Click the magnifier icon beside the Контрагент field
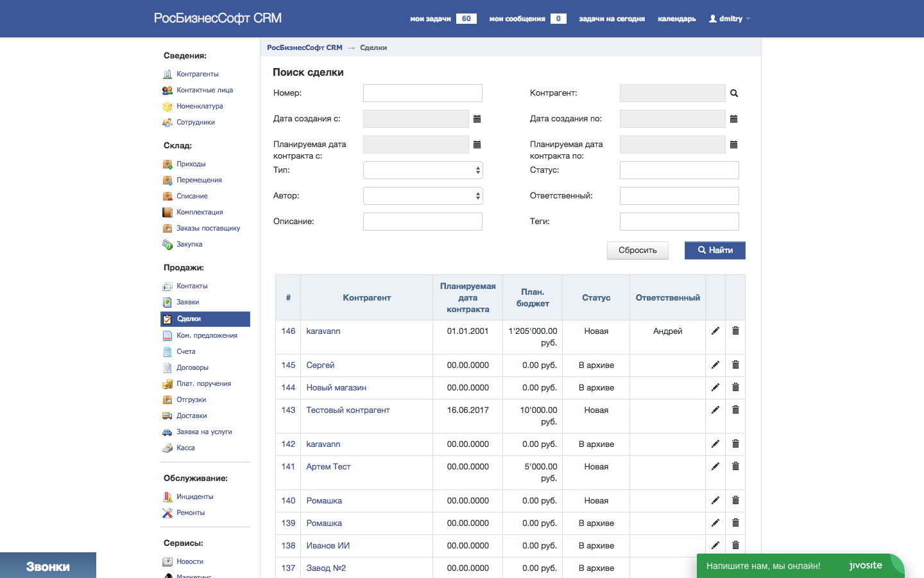This screenshot has width=924, height=578. [x=734, y=93]
